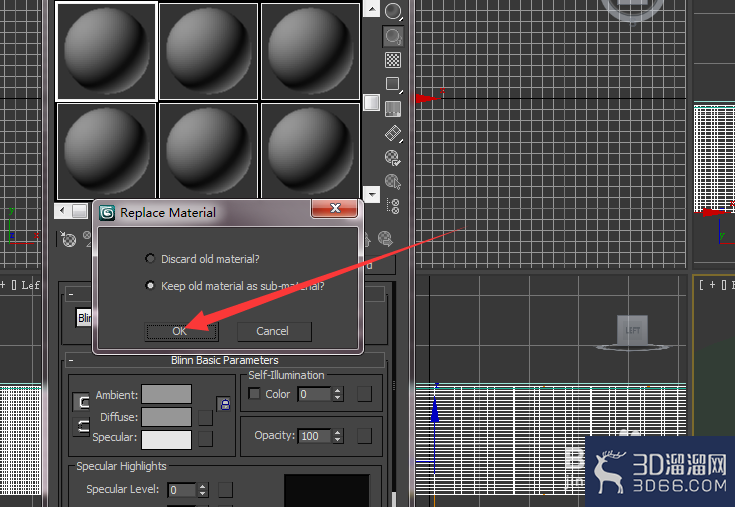
Task: Click the Self-Illumination value field
Action: [315, 394]
